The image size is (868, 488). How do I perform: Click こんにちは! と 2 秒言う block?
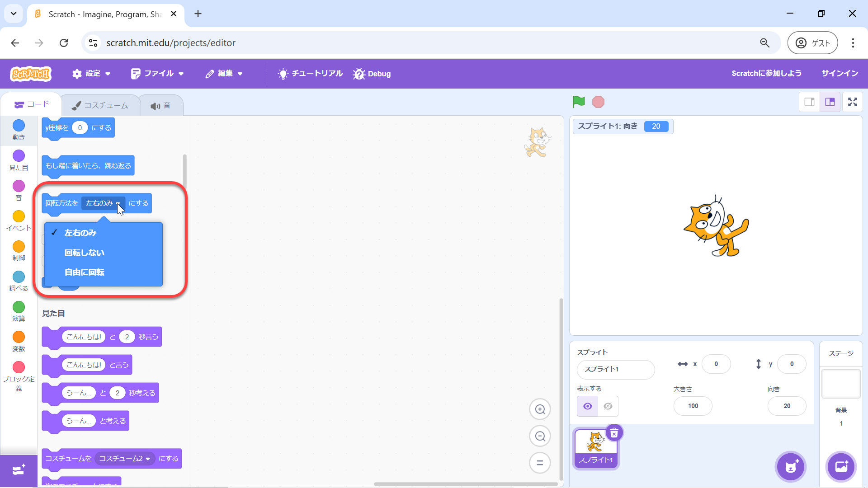pos(102,337)
